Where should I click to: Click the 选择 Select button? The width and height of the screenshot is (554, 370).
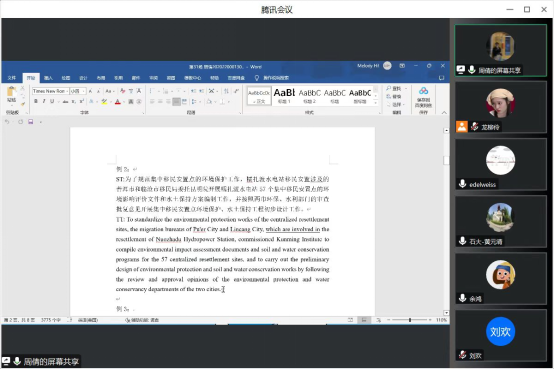click(395, 105)
